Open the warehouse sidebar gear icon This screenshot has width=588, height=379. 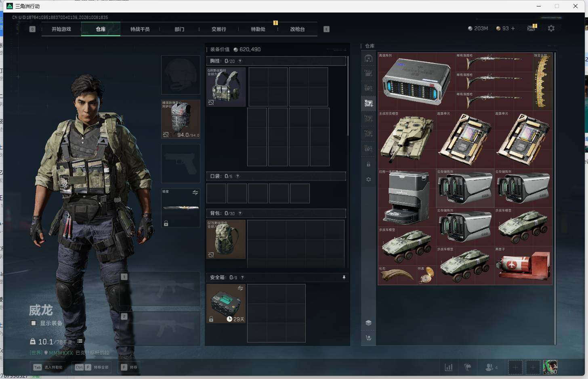pyautogui.click(x=368, y=179)
